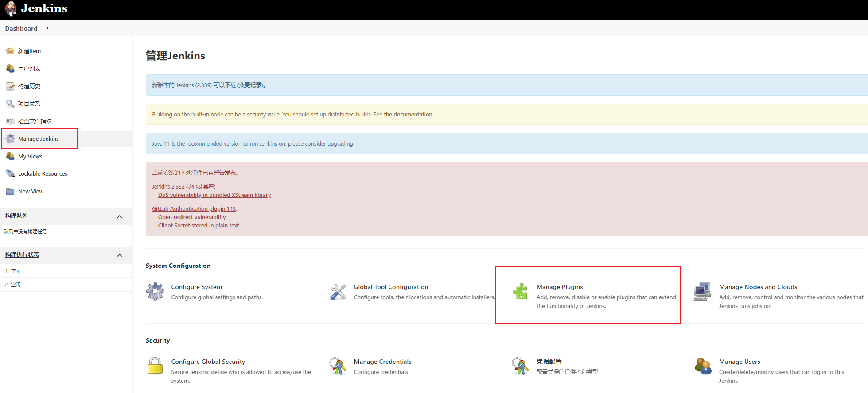Viewport: 868px width, 393px height.
Task: Open the Global Tool Configuration title
Action: (x=391, y=287)
